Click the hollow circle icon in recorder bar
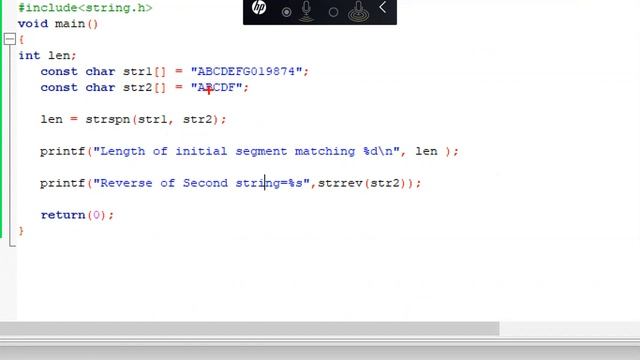The width and height of the screenshot is (640, 360). tap(333, 12)
